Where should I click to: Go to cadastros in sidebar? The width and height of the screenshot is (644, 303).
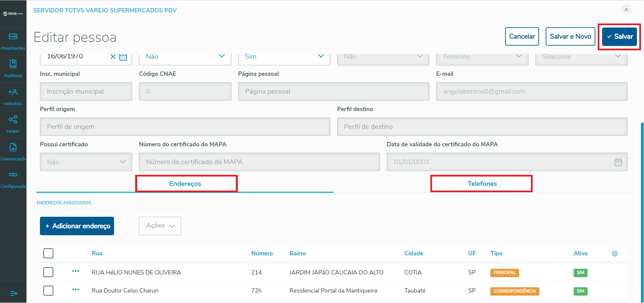[x=13, y=96]
